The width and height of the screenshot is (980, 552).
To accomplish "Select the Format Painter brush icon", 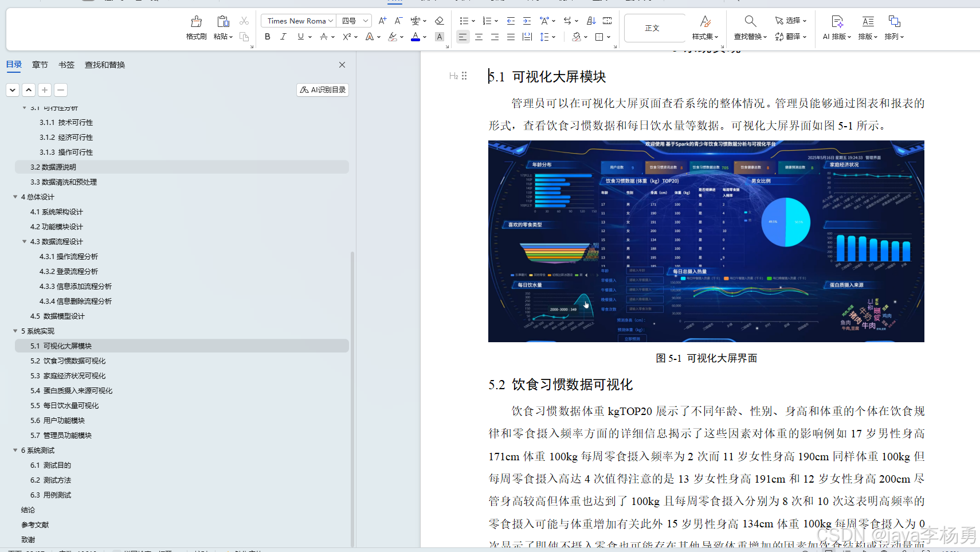I will point(196,22).
